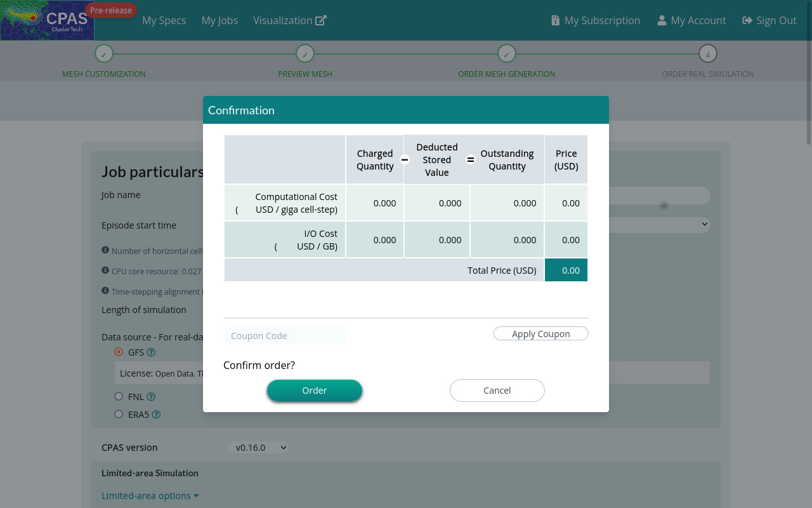Click the Sign Out arrow icon

tap(747, 20)
